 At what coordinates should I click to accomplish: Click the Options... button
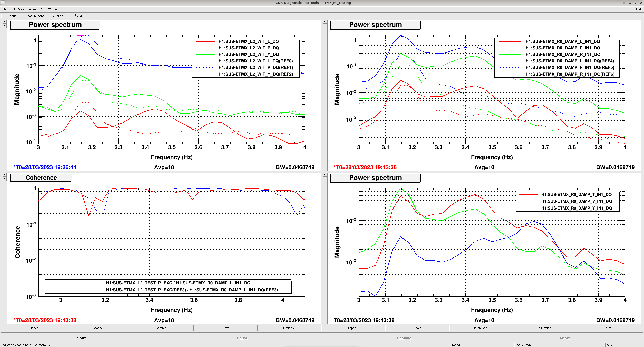[289, 328]
